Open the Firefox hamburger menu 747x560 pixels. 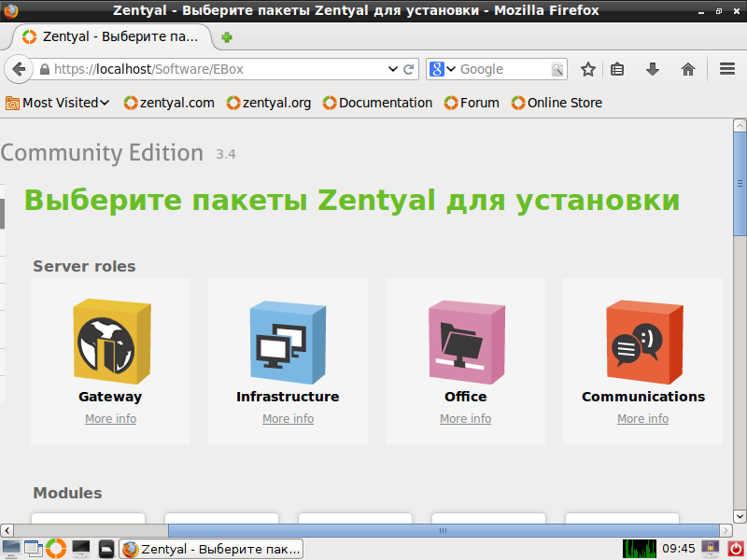tap(727, 69)
